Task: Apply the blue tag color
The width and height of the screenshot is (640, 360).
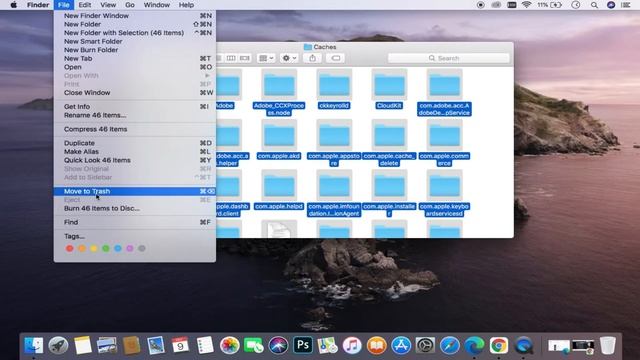Action: coord(118,248)
